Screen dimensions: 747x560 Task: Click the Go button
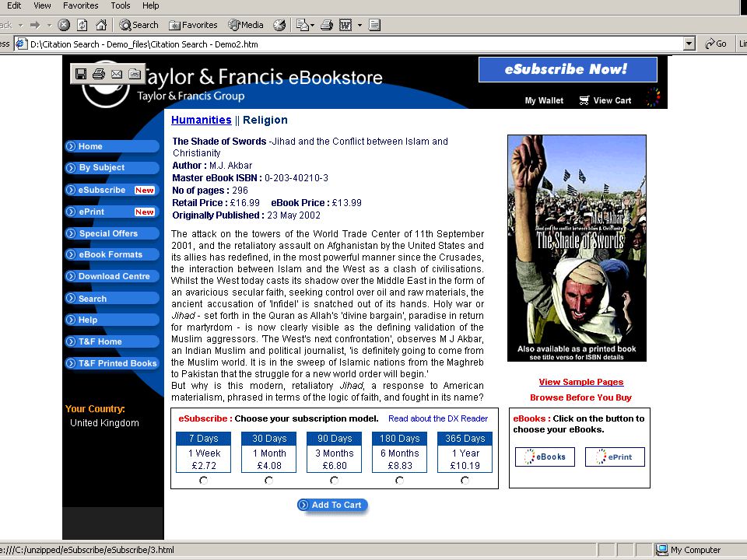point(716,44)
